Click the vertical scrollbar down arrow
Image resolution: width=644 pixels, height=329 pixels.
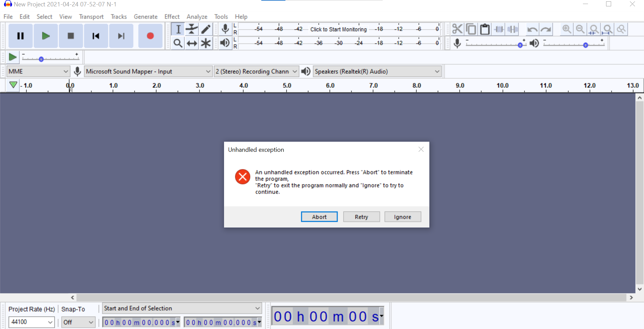[640, 289]
